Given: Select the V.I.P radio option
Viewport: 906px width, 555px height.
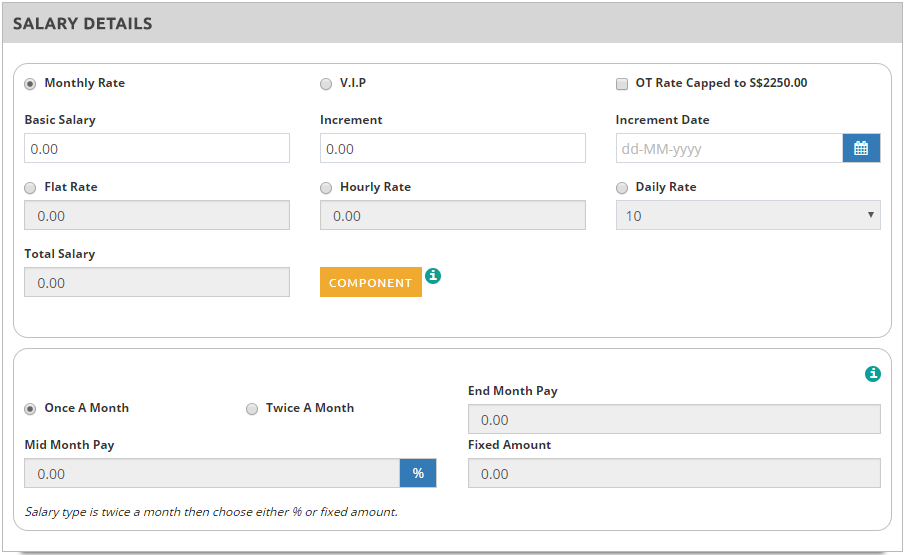Looking at the screenshot, I should pyautogui.click(x=326, y=84).
